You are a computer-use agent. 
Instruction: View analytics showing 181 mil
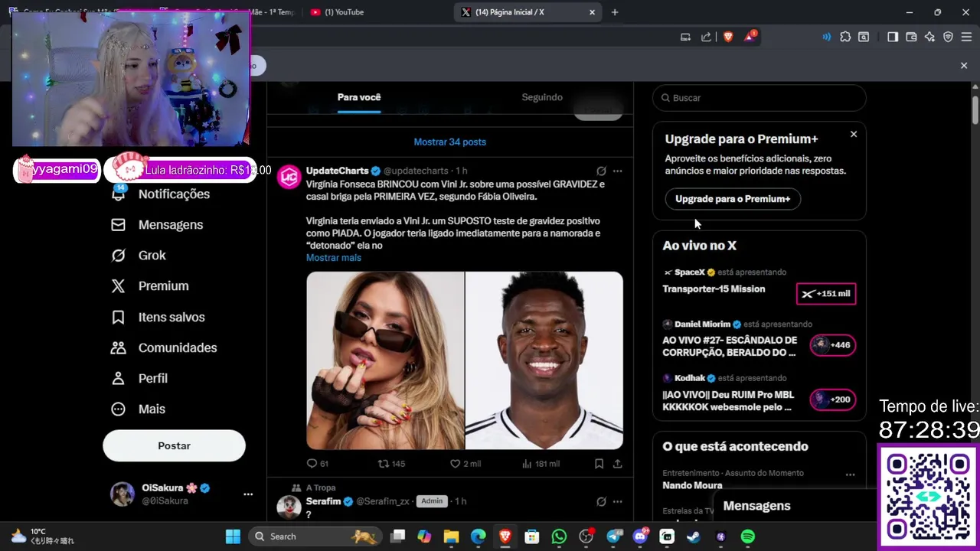point(540,464)
